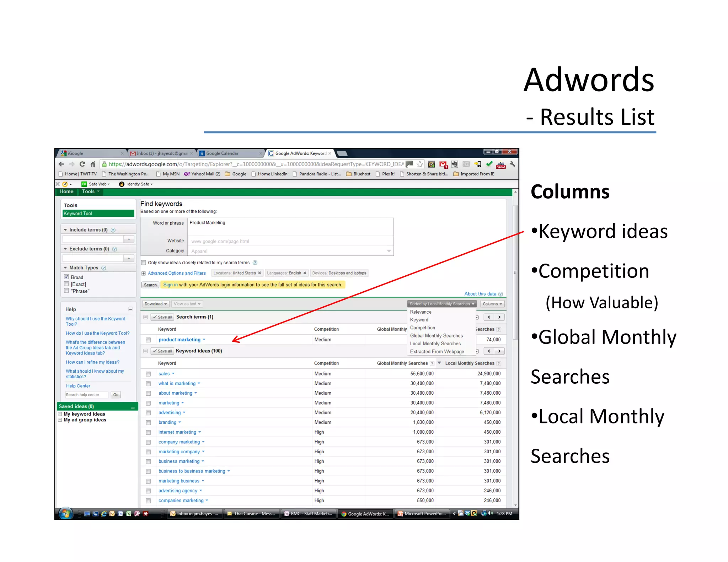Open the Download dropdown

click(x=156, y=304)
